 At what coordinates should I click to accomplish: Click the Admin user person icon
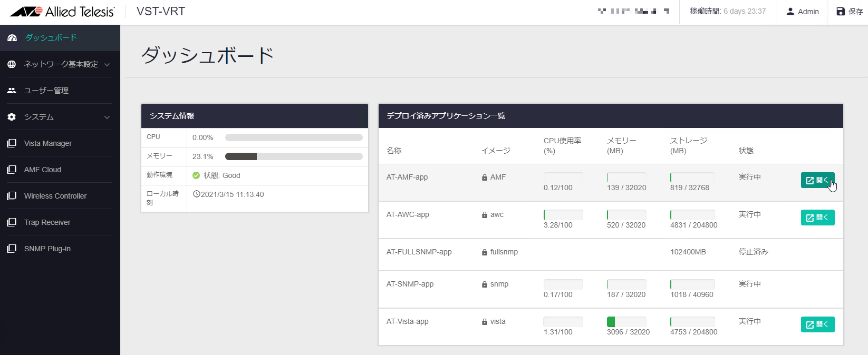click(x=790, y=12)
